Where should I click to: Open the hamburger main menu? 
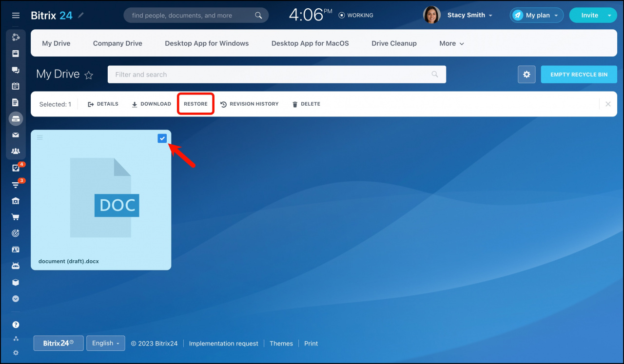[x=16, y=16]
